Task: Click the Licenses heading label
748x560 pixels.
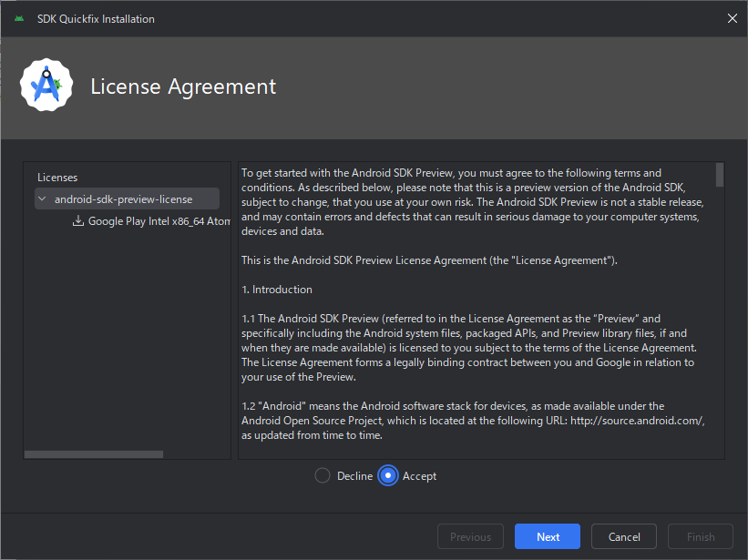Action: pos(57,178)
